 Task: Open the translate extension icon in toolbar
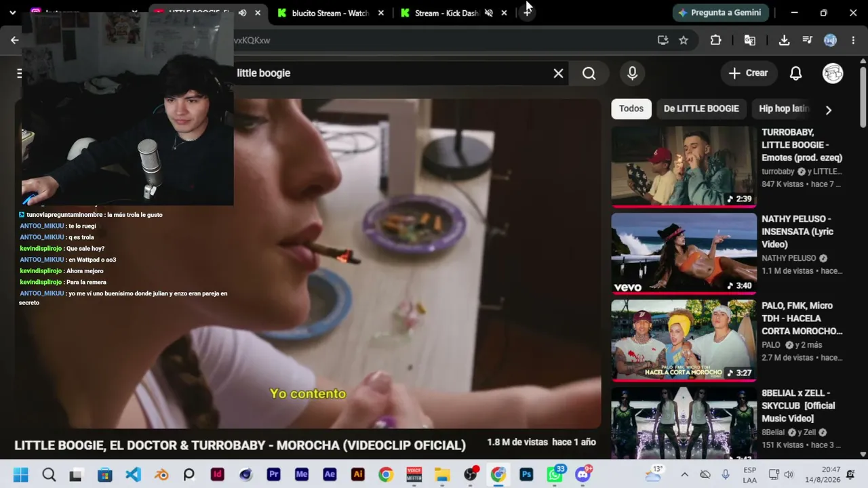[750, 40]
